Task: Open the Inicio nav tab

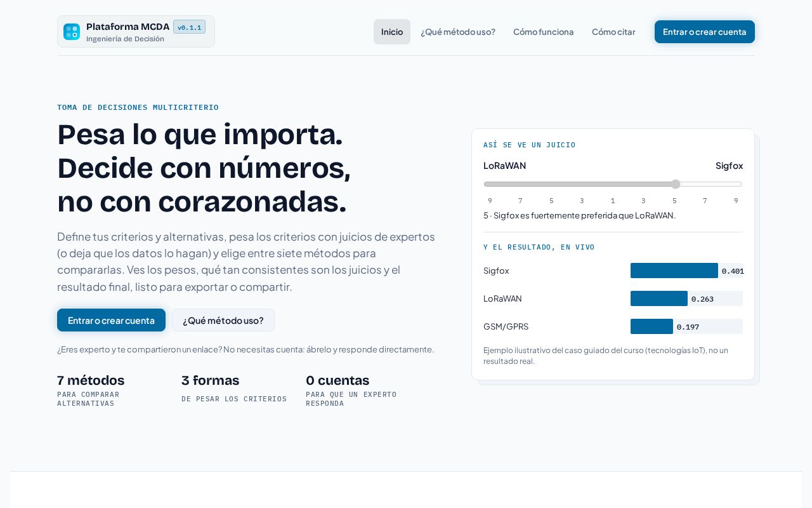Action: [392, 32]
